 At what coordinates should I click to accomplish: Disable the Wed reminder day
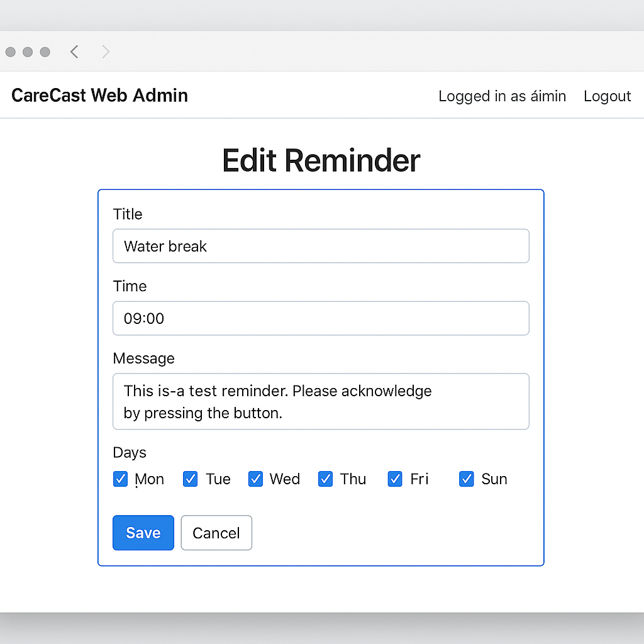coord(255,479)
